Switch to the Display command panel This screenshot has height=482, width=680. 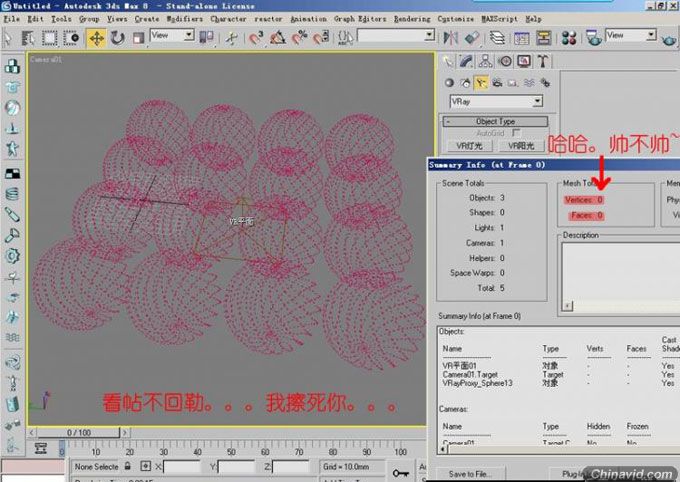524,61
